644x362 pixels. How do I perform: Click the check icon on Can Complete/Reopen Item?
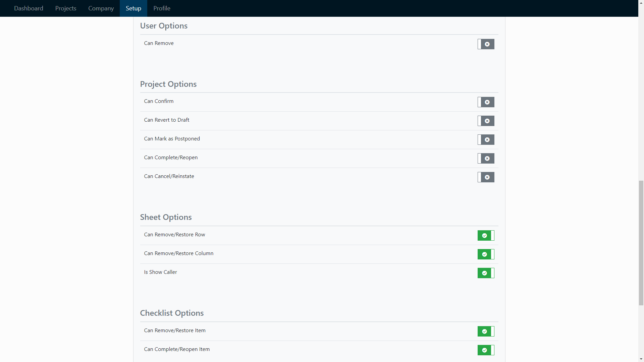click(x=484, y=350)
